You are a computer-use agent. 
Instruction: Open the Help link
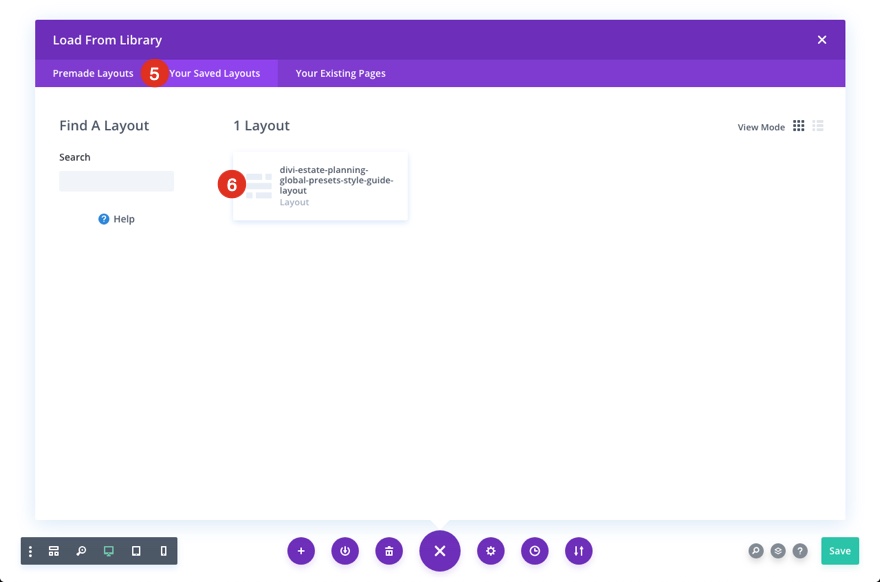(117, 219)
